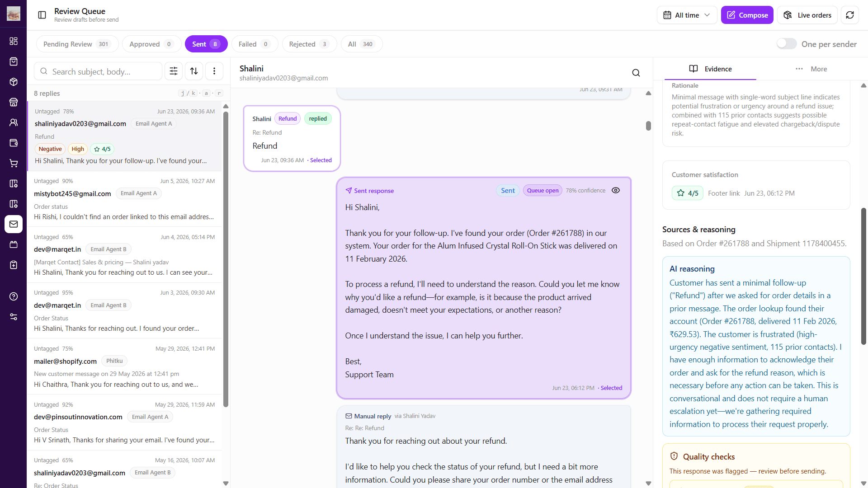Open the three-dot list options menu
868x488 pixels.
coord(214,71)
